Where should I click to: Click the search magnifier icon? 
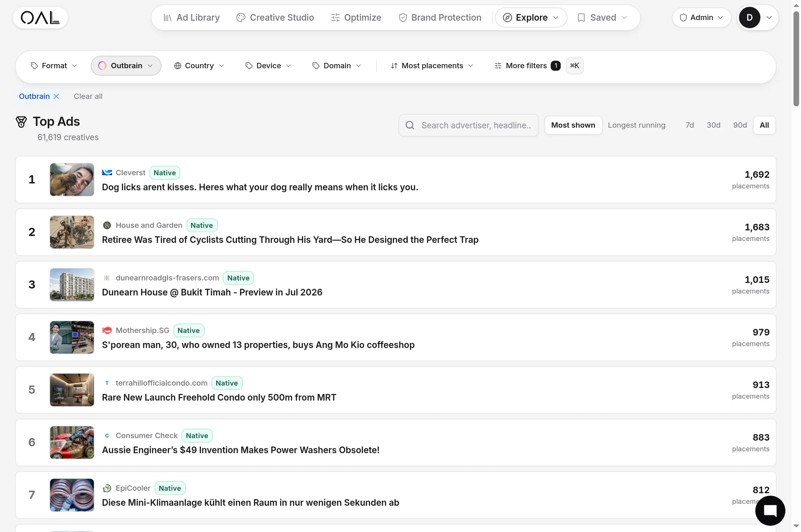(410, 125)
